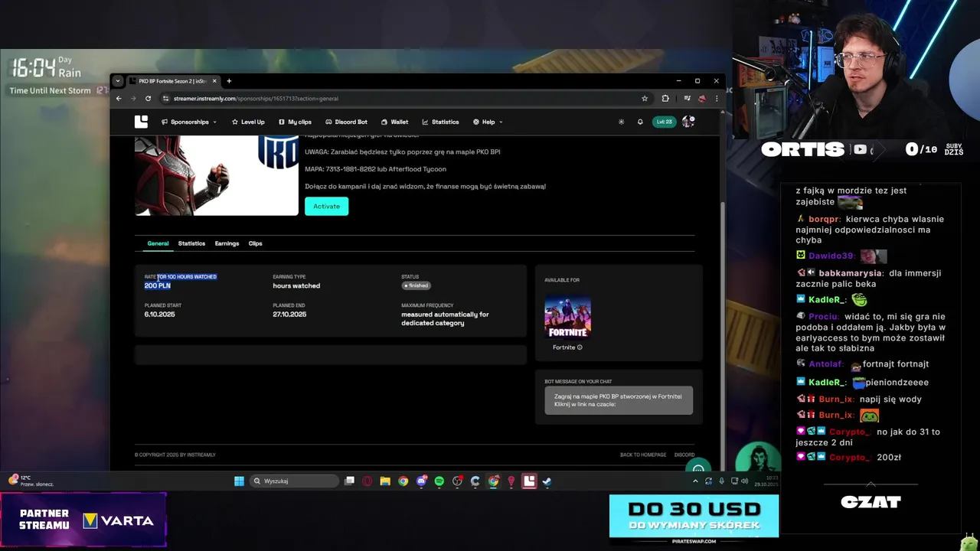Click the system tray microphone icon
This screenshot has width=980, height=551.
721,481
